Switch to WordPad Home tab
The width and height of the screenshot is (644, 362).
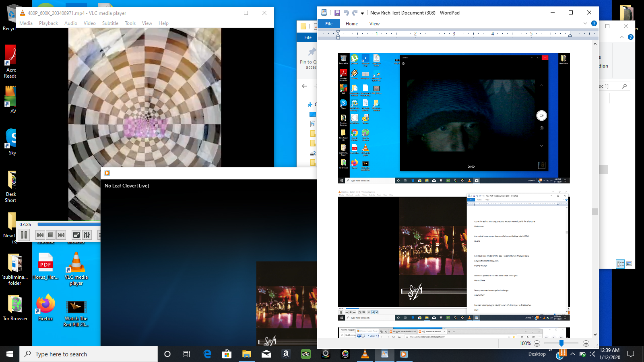pos(352,24)
